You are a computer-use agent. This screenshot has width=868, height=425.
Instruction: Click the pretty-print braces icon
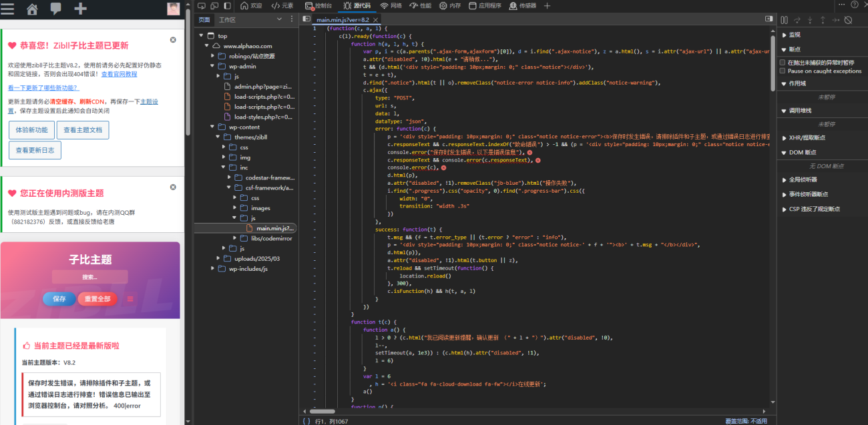pyautogui.click(x=306, y=420)
